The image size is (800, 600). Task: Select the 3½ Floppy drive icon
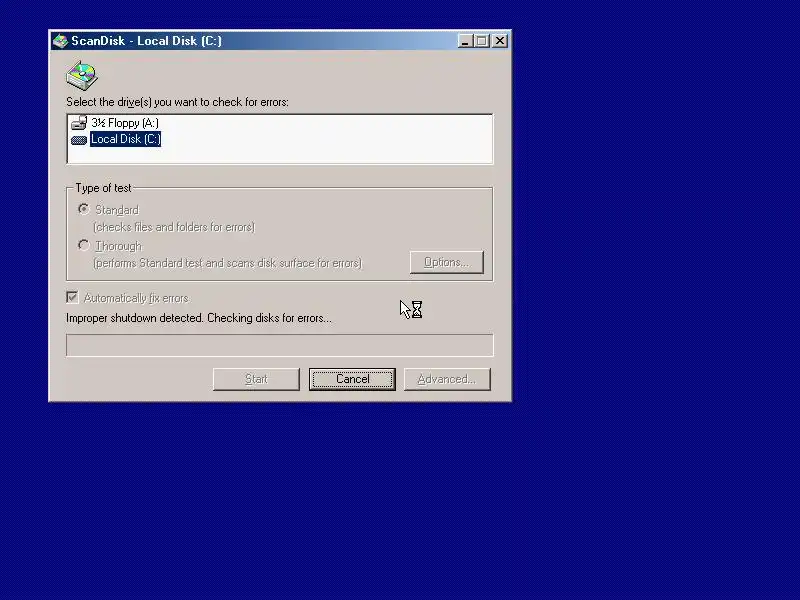79,123
